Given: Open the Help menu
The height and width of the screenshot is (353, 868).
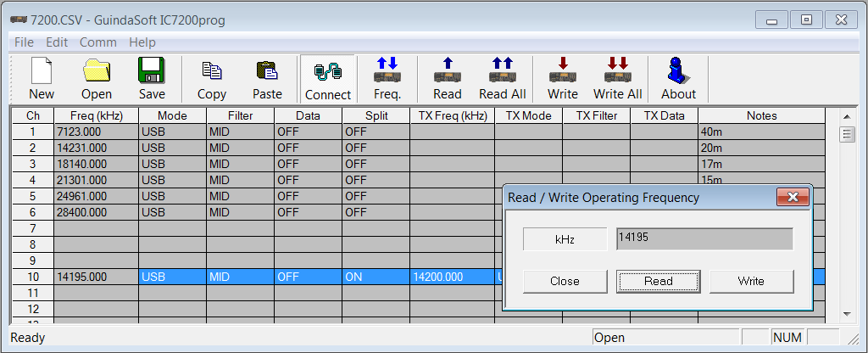Looking at the screenshot, I should [142, 42].
